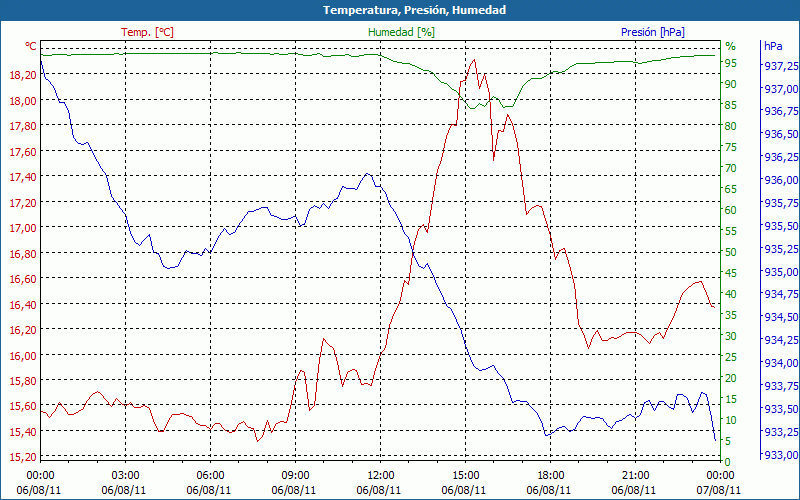Click the "50" humidity axis value
This screenshot has width=800, height=500.
point(731,252)
